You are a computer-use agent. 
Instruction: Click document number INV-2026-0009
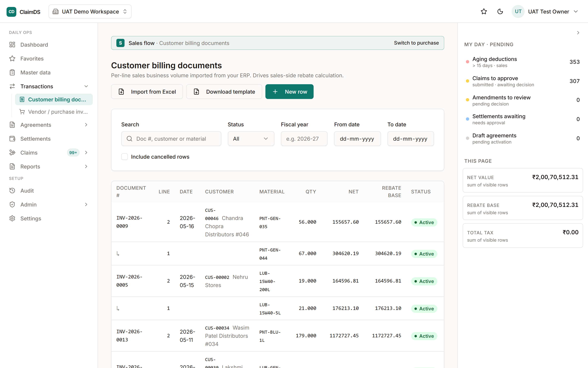click(129, 222)
